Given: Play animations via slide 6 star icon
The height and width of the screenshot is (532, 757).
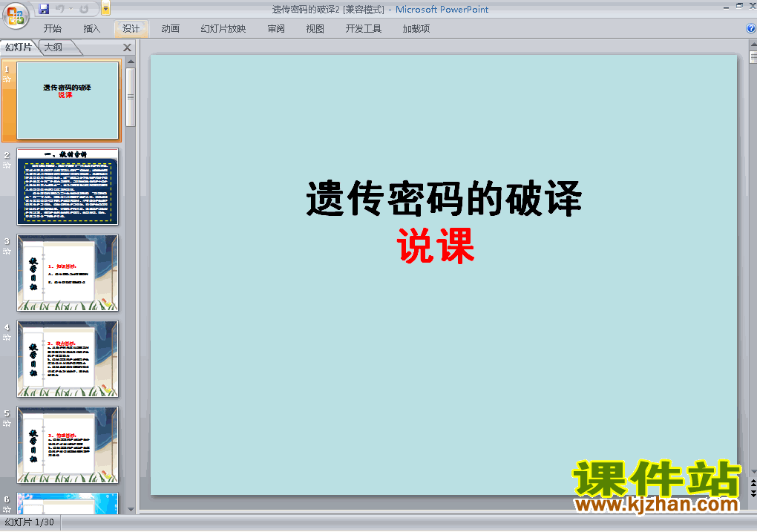Looking at the screenshot, I should (x=7, y=509).
